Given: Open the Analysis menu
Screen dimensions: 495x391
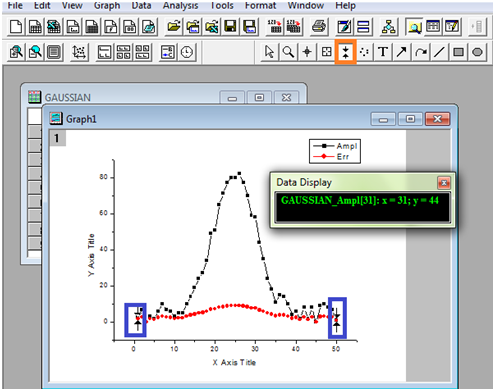Looking at the screenshot, I should tap(180, 5).
